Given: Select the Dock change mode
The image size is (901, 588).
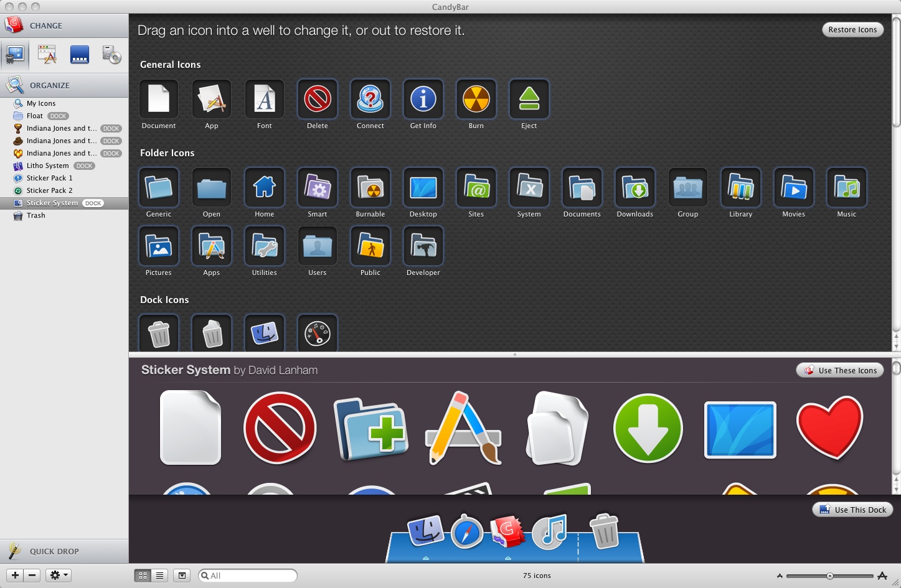Looking at the screenshot, I should tap(80, 55).
